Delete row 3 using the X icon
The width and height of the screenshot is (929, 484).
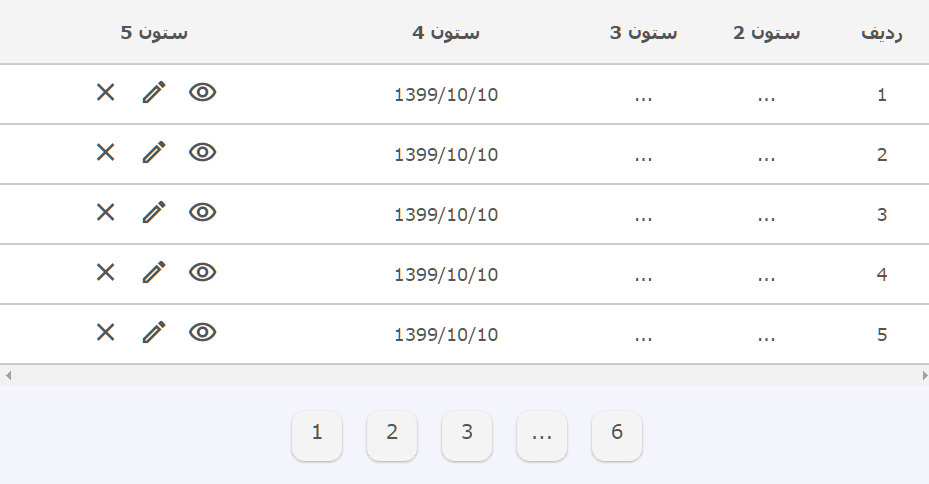(x=105, y=212)
